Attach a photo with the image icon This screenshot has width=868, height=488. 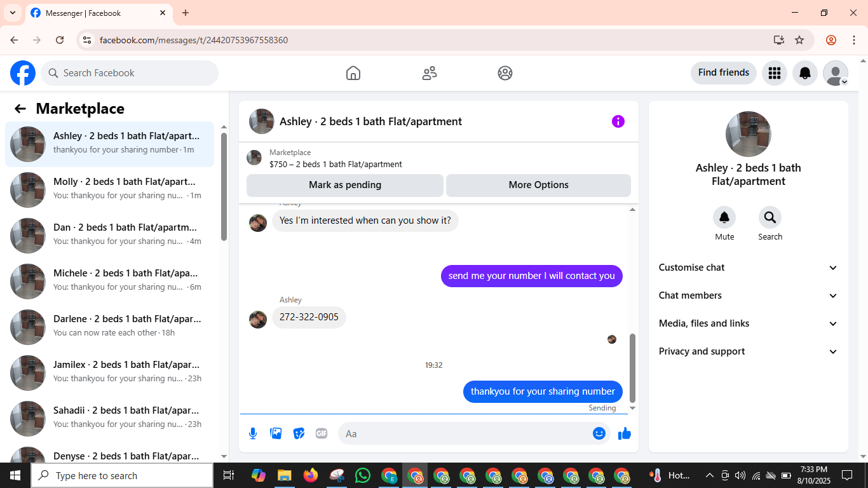(x=276, y=433)
